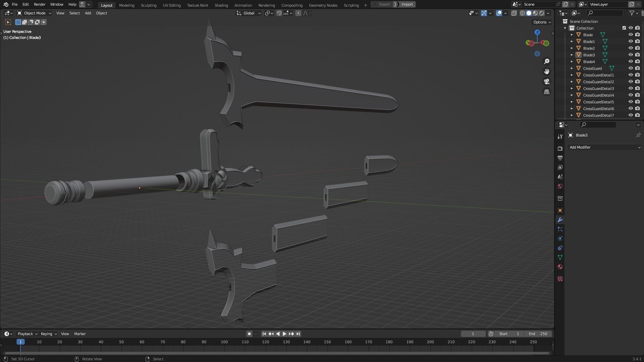The width and height of the screenshot is (644, 362).
Task: Open the viewport shading options dropdown arrow
Action: pyautogui.click(x=548, y=13)
